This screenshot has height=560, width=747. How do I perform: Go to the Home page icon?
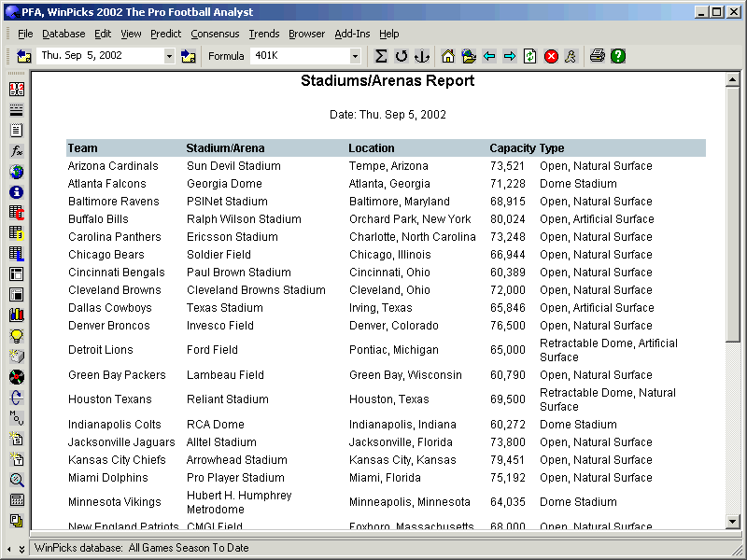pyautogui.click(x=448, y=56)
